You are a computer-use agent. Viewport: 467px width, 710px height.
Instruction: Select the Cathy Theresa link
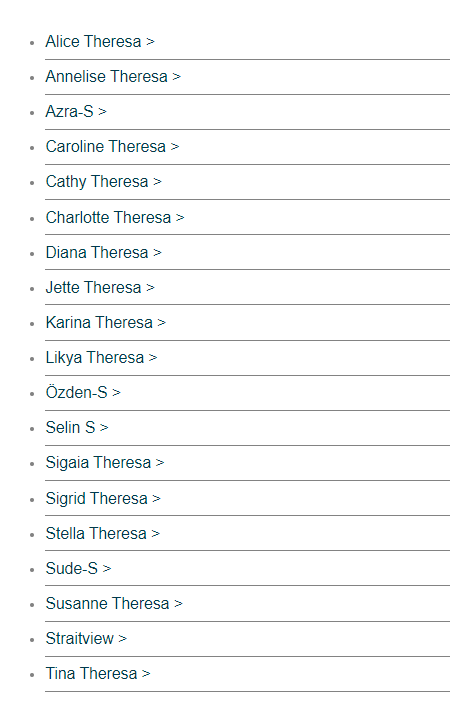pyautogui.click(x=103, y=182)
